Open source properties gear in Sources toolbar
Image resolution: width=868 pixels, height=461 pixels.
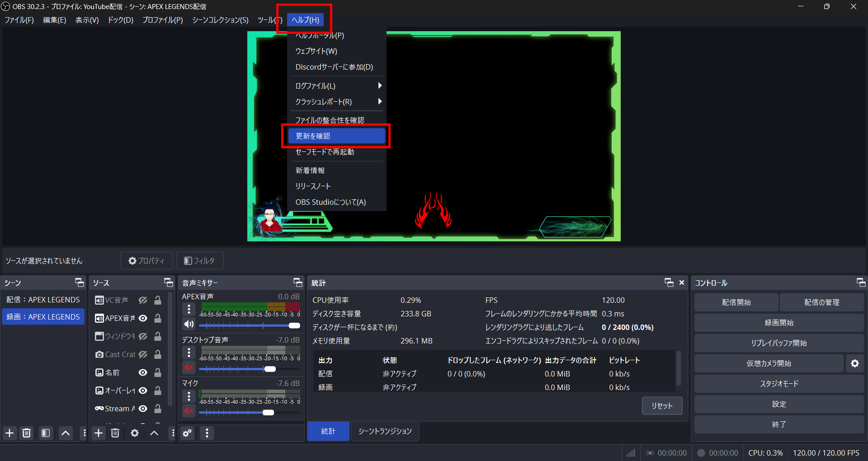(135, 433)
